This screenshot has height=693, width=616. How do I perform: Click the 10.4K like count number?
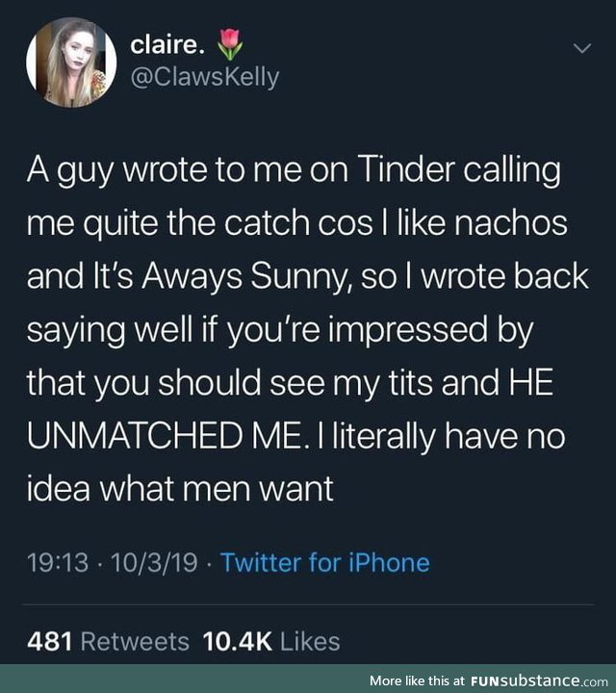238,641
